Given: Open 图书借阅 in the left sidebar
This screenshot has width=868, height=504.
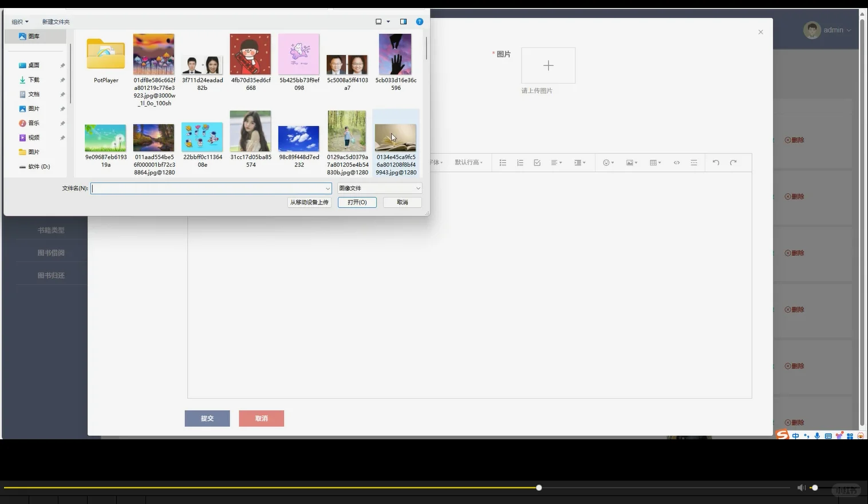Looking at the screenshot, I should (51, 253).
